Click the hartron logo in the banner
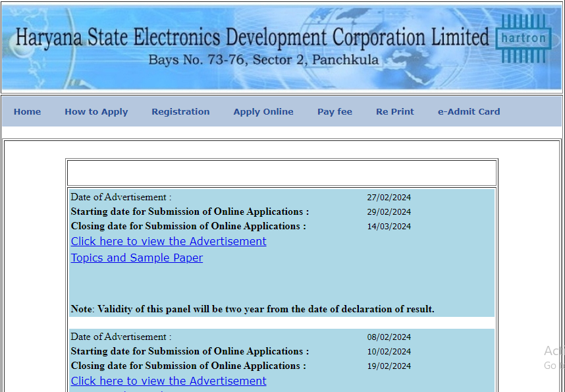565x392 pixels. (524, 38)
